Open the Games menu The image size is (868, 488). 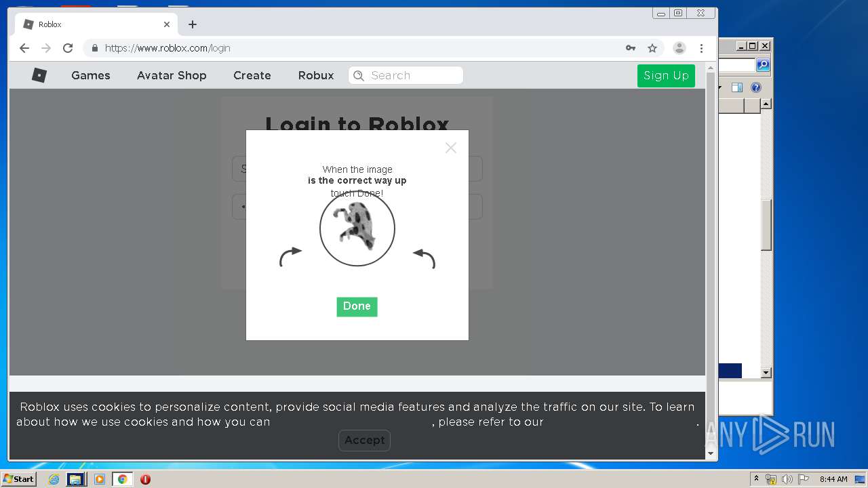pos(91,75)
